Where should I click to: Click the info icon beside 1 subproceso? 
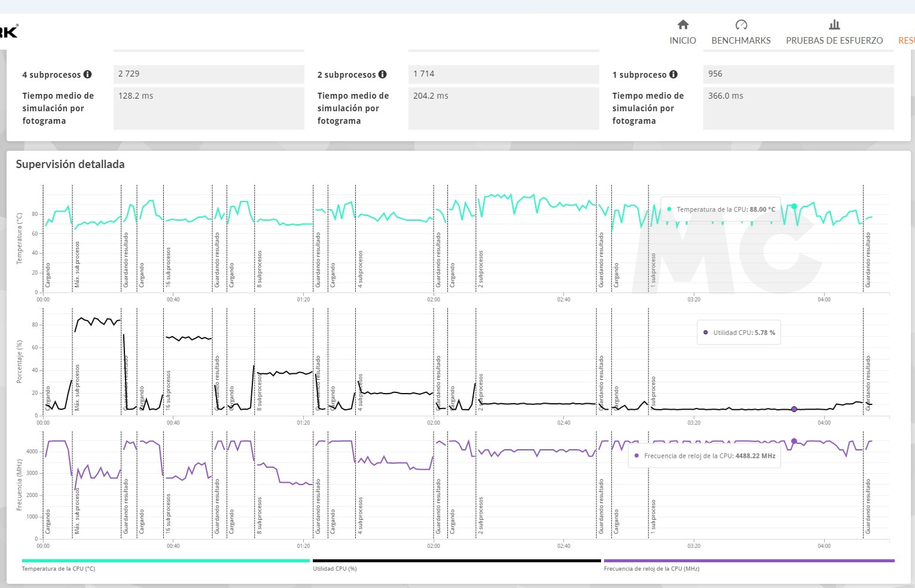(673, 75)
